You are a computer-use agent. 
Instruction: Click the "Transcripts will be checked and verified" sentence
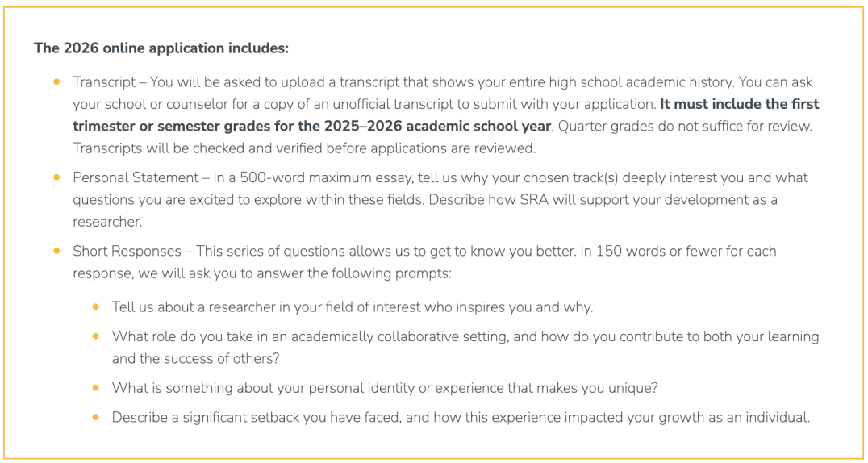303,148
